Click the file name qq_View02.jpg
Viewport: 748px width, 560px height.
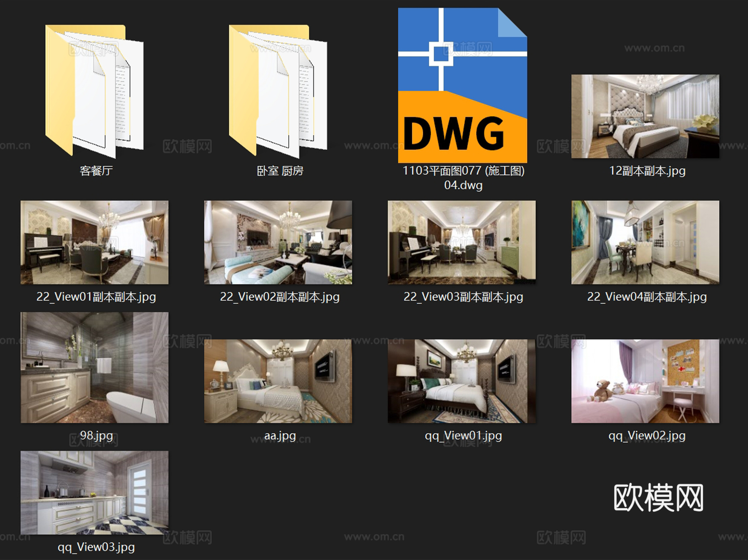647,436
